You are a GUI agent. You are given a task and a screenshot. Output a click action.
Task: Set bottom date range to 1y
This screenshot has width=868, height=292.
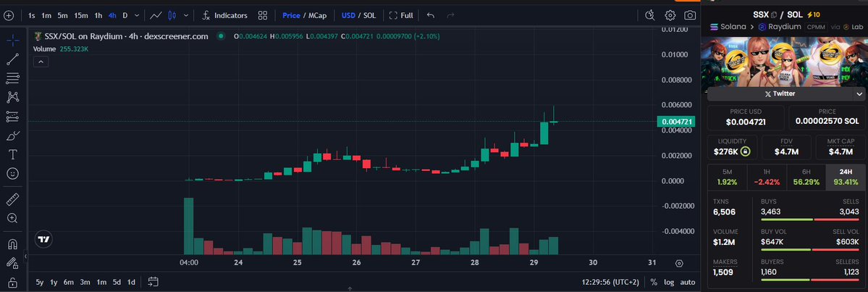pyautogui.click(x=54, y=282)
